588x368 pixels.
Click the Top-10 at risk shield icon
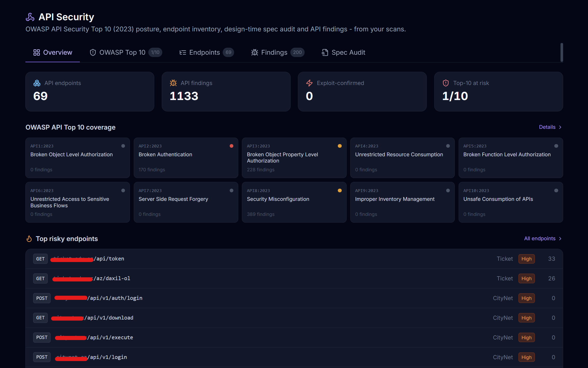point(446,83)
